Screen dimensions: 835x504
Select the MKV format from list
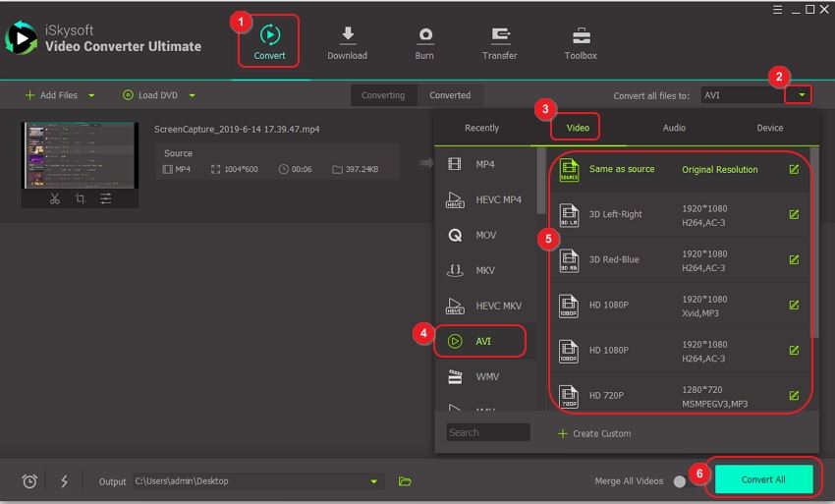click(484, 270)
